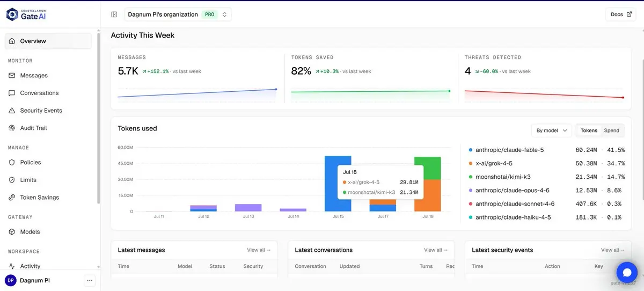Go to Overview in the sidebar
644x291 pixels.
48,41
